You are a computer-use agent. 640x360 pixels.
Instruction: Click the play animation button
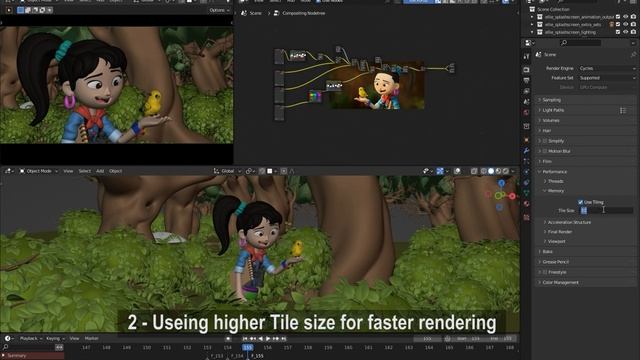(x=268, y=338)
